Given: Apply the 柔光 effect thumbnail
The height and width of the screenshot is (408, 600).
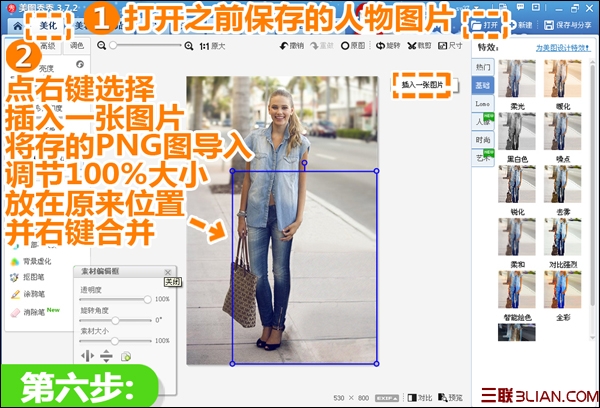Looking at the screenshot, I should click(517, 78).
